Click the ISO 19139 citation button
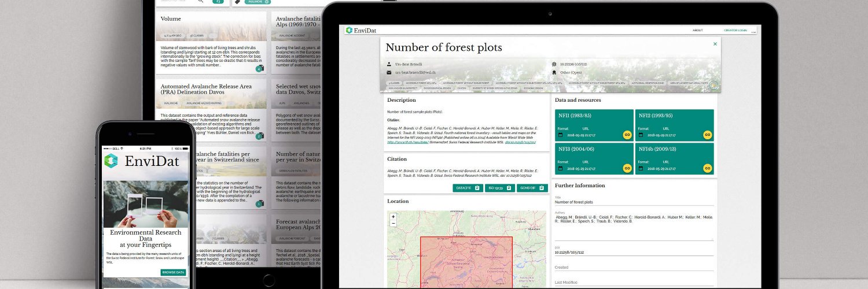 click(x=499, y=188)
